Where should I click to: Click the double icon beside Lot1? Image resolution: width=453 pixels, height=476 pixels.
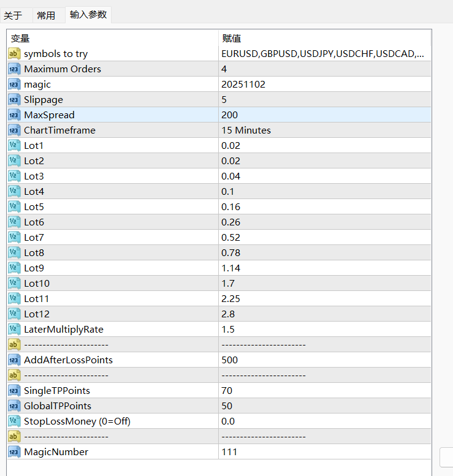coord(14,145)
